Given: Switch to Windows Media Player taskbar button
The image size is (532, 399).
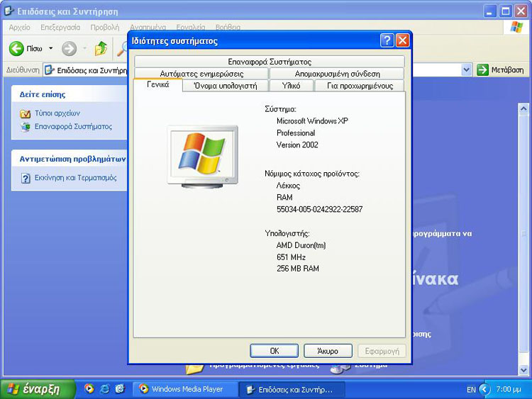Looking at the screenshot, I should [x=185, y=389].
